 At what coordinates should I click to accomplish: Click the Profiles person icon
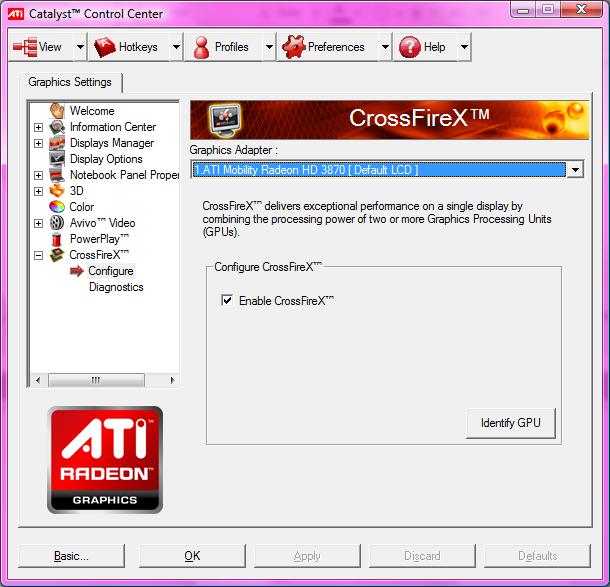pos(202,47)
